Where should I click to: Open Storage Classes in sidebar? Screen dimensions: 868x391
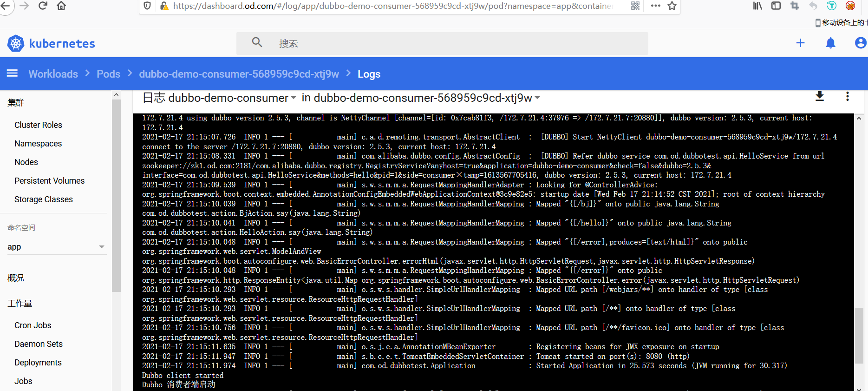(x=44, y=199)
